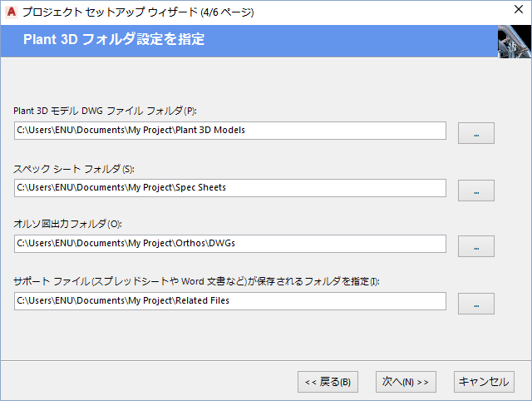The image size is (532, 401).
Task: Browse for Orthos DWGs output folder
Action: [476, 246]
